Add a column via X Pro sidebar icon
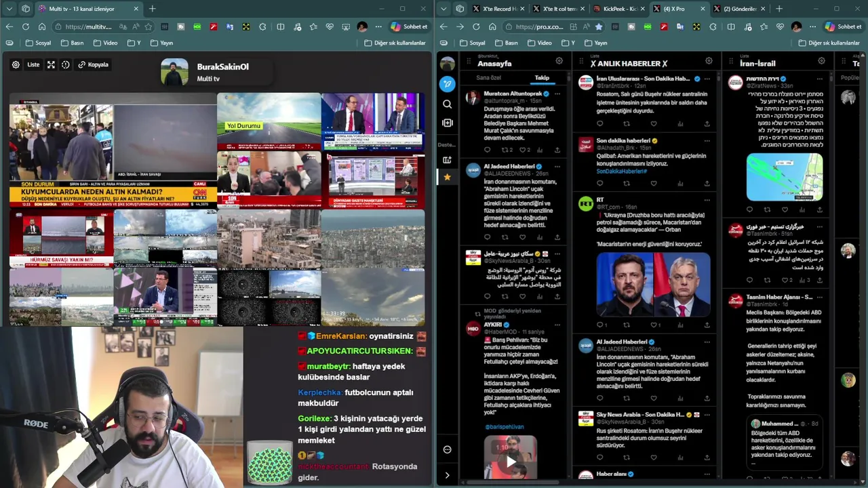 (447, 123)
